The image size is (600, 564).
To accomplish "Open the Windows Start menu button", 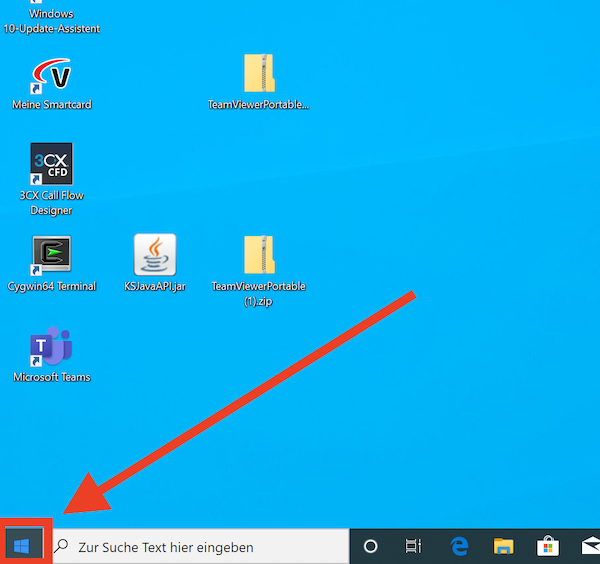I will pos(22,546).
